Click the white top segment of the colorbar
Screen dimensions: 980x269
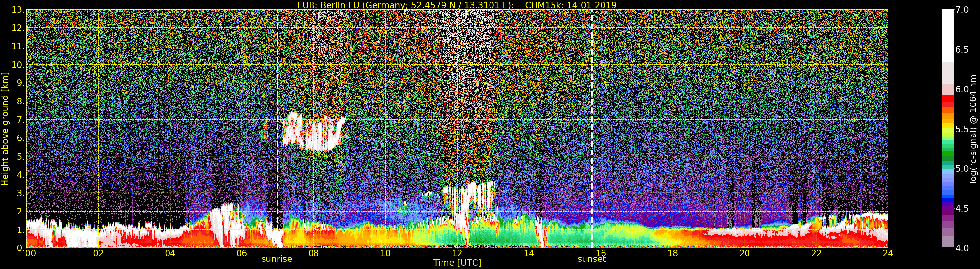[x=948, y=36]
